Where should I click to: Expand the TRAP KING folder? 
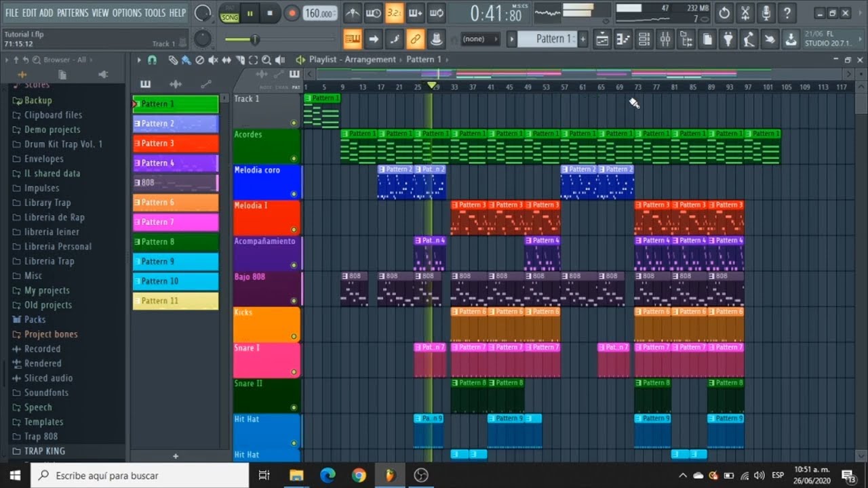[45, 451]
